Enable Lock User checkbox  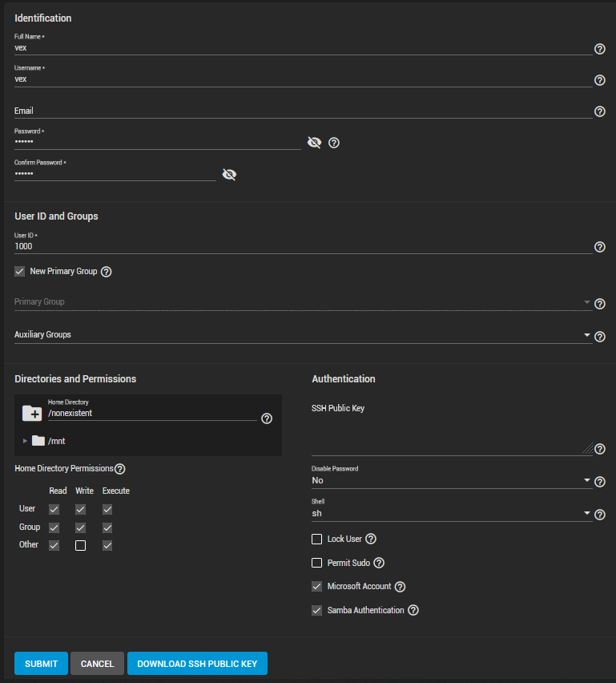click(316, 539)
